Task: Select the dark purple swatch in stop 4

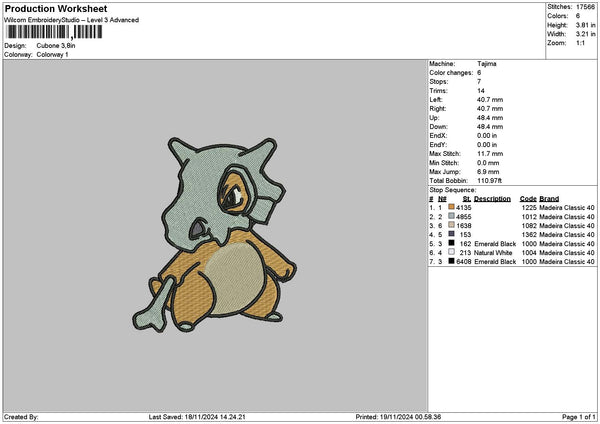Action: (451, 234)
